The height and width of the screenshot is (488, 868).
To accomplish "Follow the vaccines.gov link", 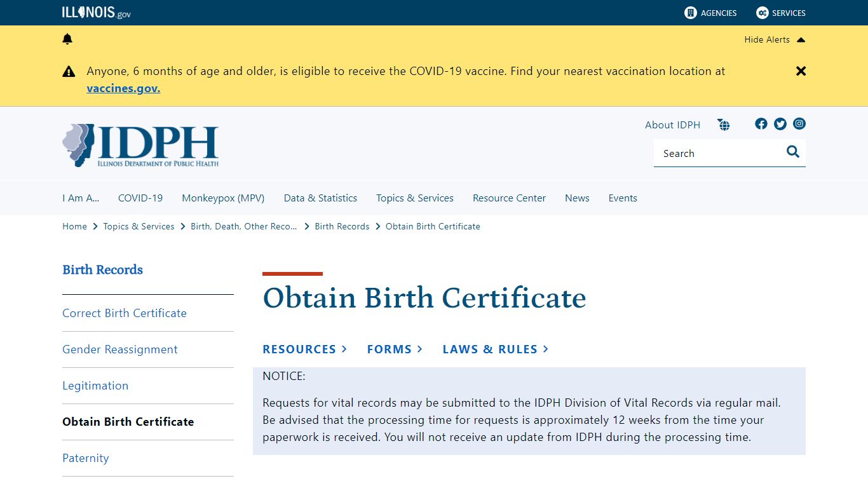I will [x=123, y=88].
